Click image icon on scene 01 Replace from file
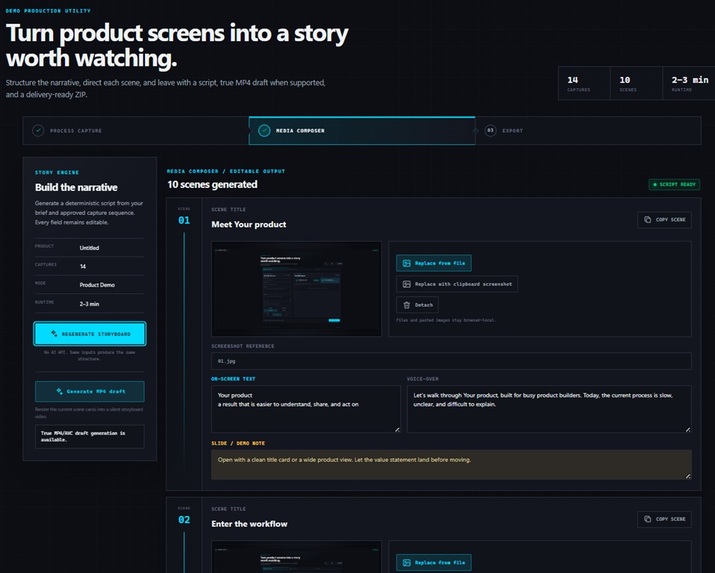The image size is (715, 573). [x=407, y=263]
